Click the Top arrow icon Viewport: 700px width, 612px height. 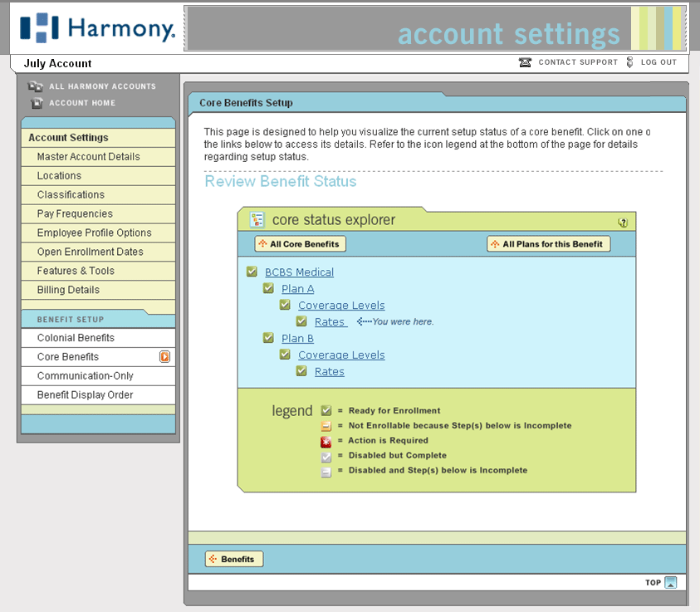(671, 582)
